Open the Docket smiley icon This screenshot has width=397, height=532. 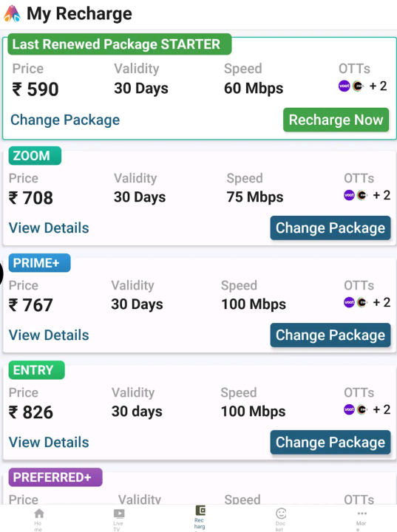tap(281, 514)
